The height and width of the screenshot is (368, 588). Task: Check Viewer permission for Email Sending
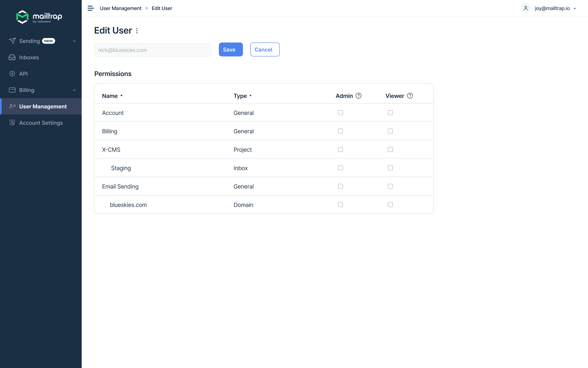390,186
